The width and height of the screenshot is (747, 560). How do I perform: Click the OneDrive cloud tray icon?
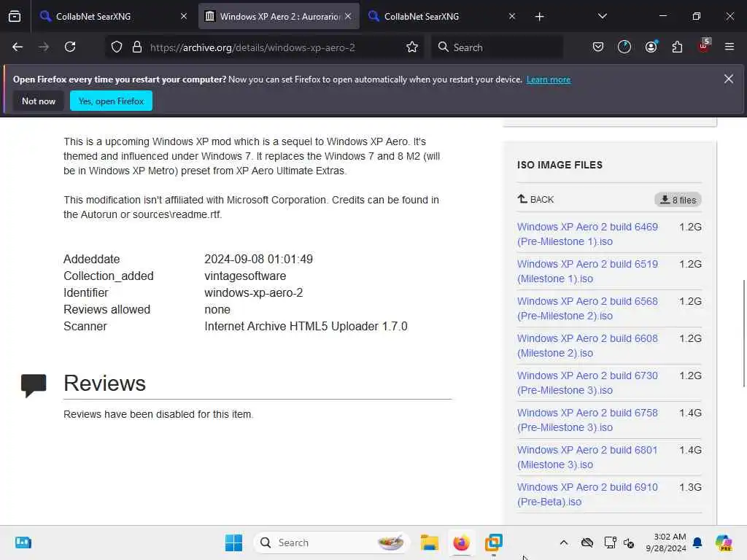click(x=587, y=542)
